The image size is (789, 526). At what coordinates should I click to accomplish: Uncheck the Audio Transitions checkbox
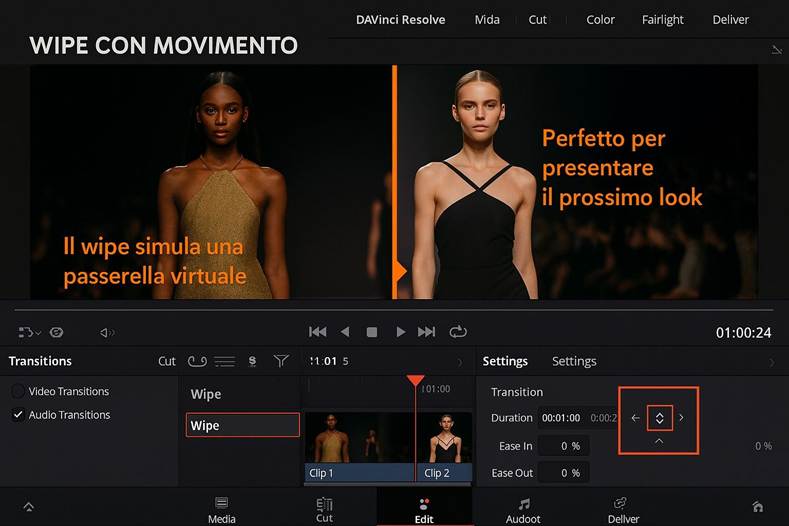click(x=18, y=415)
